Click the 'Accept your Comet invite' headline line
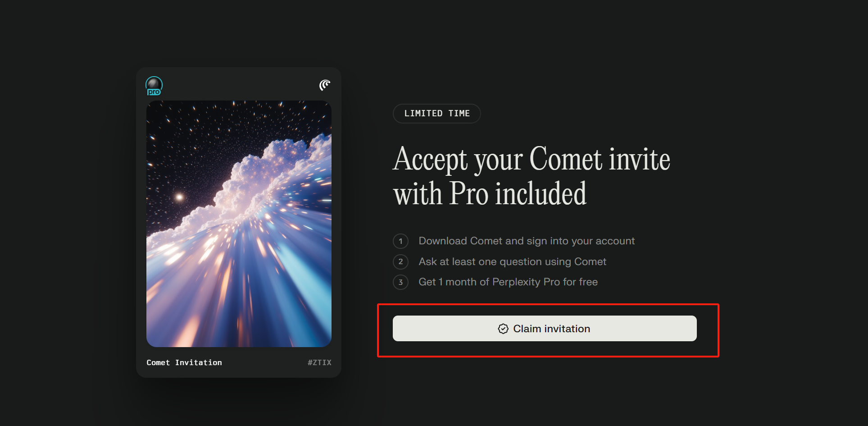Screen dimensions: 868x426 click(531, 160)
